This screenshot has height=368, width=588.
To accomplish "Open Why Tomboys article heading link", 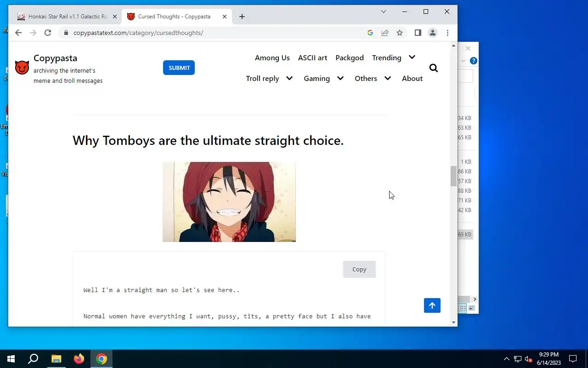I will (208, 140).
